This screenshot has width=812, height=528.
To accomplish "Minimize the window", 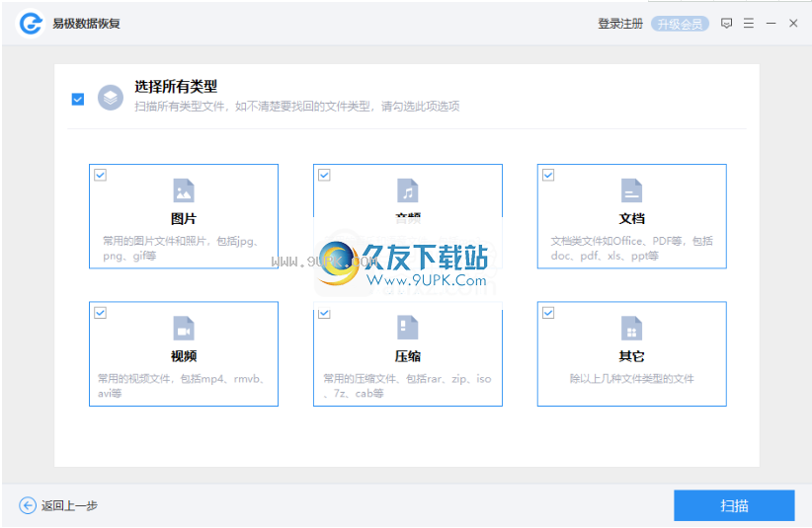I will [x=771, y=24].
